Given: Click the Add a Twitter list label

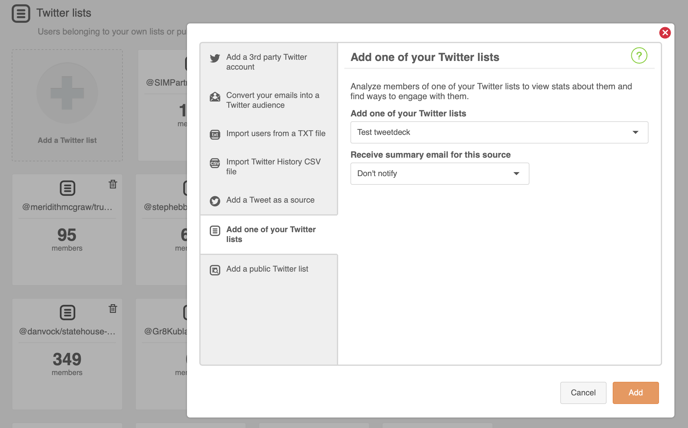Looking at the screenshot, I should click(67, 140).
